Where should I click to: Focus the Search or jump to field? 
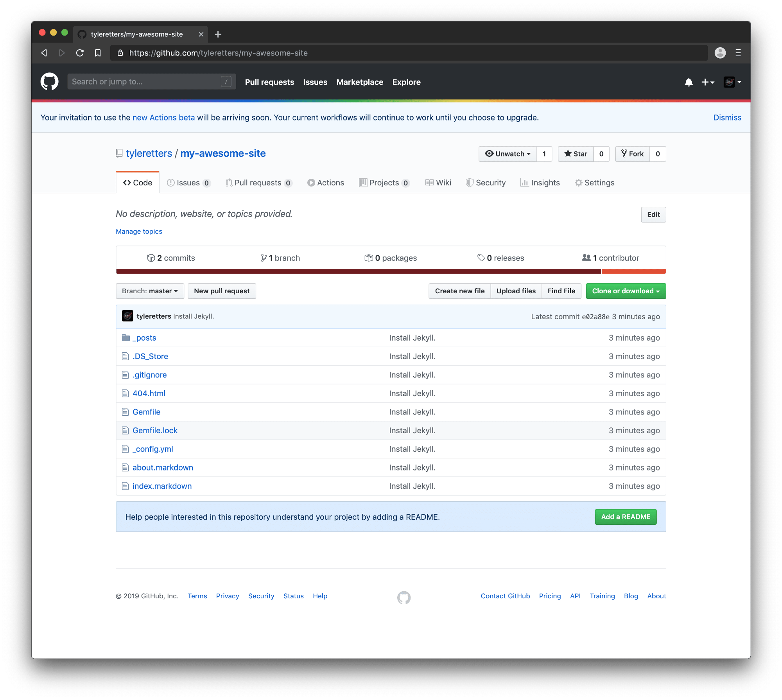pyautogui.click(x=151, y=82)
